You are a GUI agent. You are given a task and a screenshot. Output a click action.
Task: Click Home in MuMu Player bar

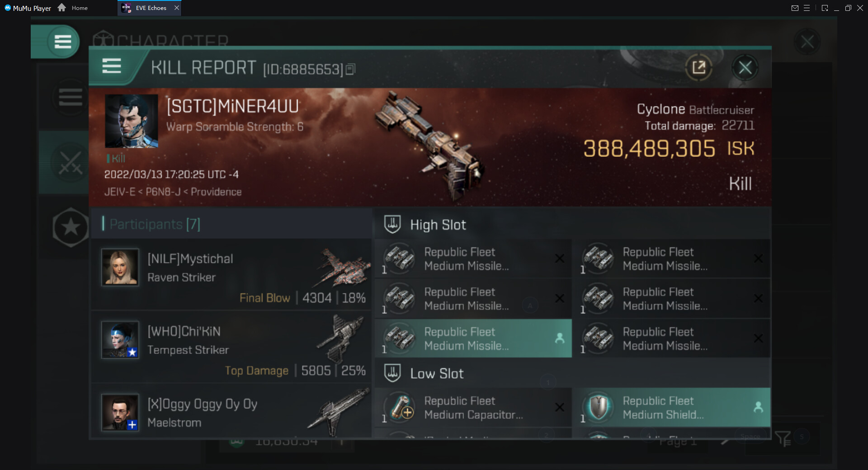pos(73,8)
